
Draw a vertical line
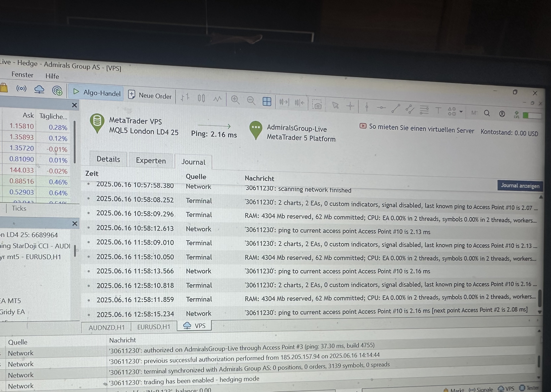(367, 107)
